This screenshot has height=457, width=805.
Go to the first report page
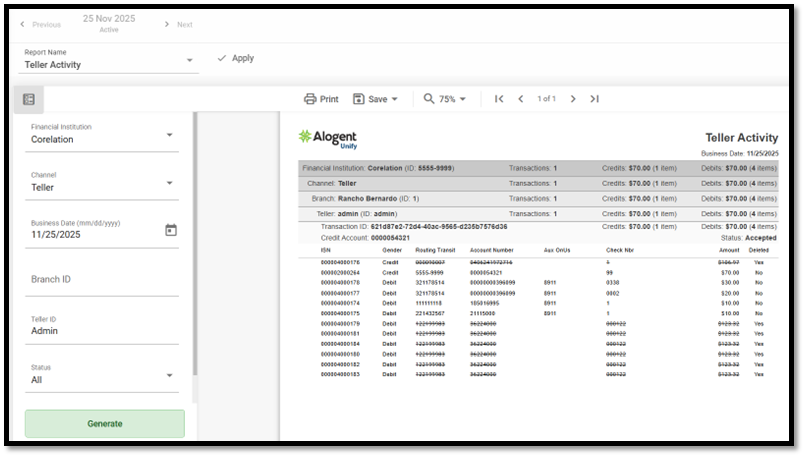(x=499, y=99)
